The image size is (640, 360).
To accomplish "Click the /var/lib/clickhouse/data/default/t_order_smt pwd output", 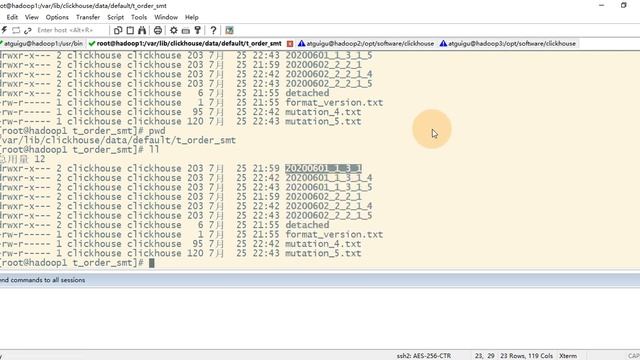I will point(118,140).
